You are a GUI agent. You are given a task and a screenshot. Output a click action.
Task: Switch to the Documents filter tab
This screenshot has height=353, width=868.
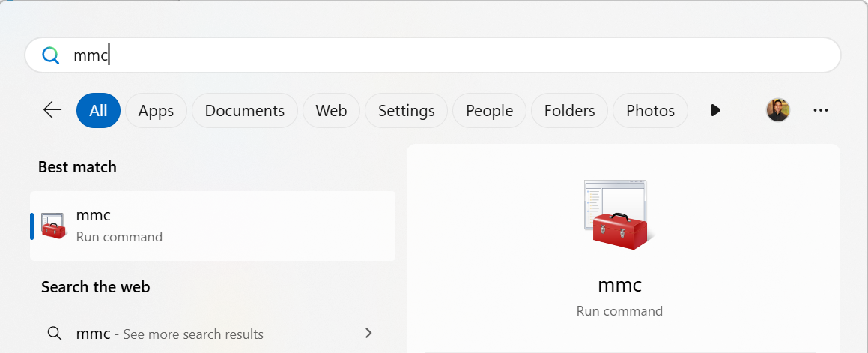(244, 111)
